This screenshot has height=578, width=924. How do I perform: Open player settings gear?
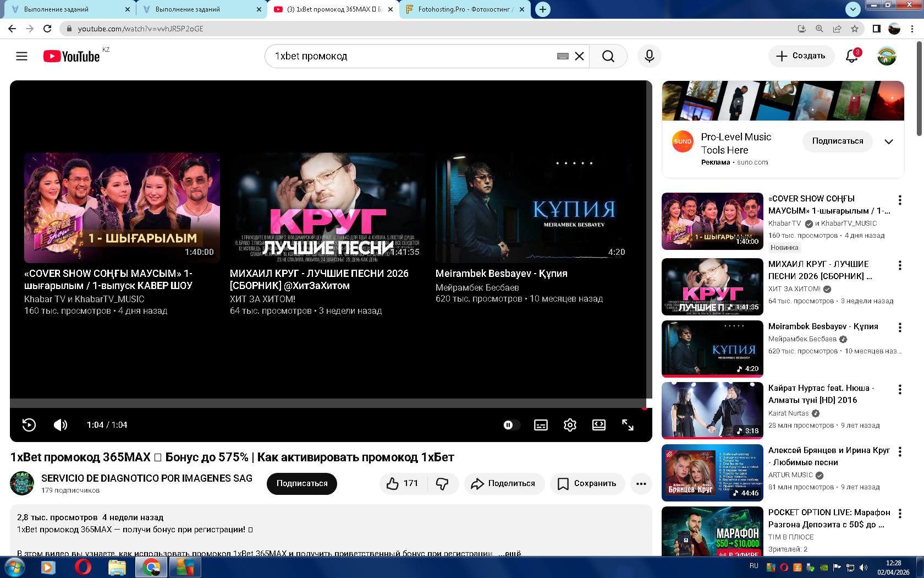click(570, 425)
